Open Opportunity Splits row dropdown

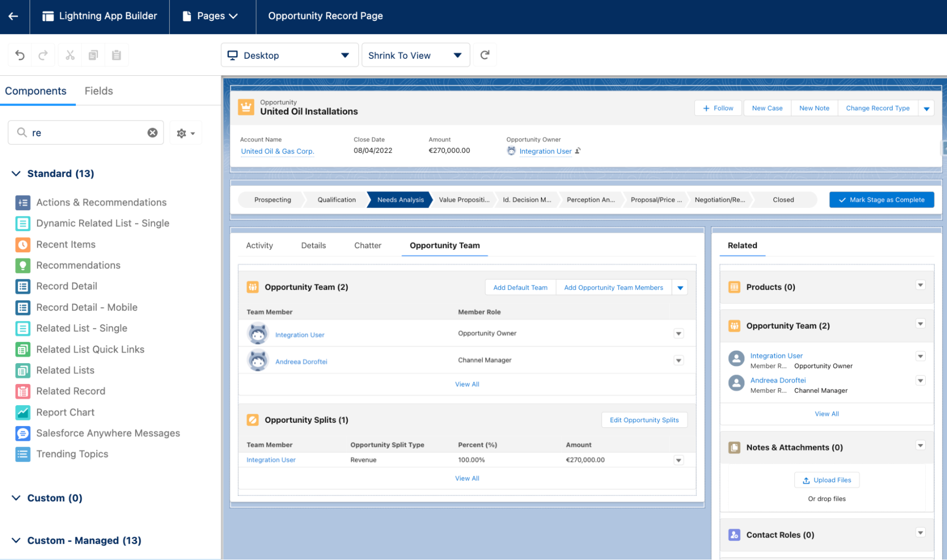tap(679, 460)
